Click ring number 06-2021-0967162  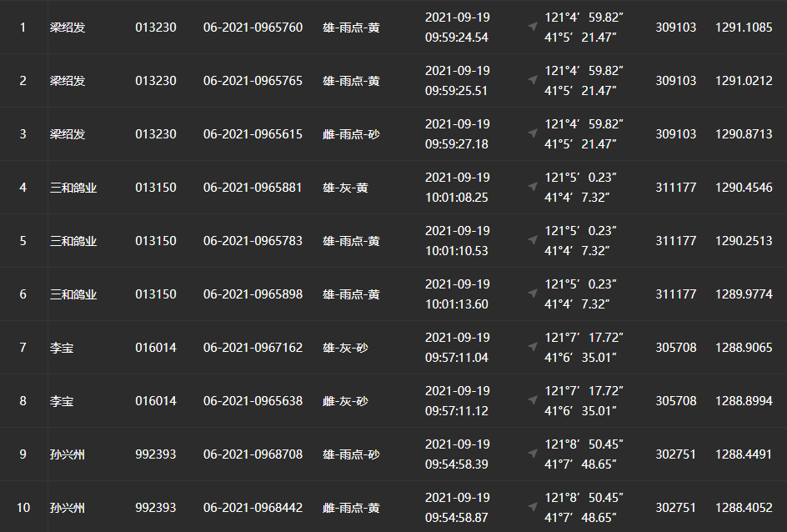253,348
